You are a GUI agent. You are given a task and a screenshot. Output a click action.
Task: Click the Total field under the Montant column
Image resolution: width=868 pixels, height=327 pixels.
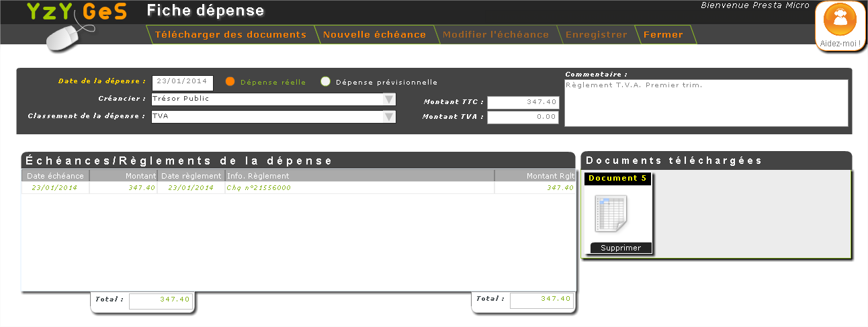point(161,300)
